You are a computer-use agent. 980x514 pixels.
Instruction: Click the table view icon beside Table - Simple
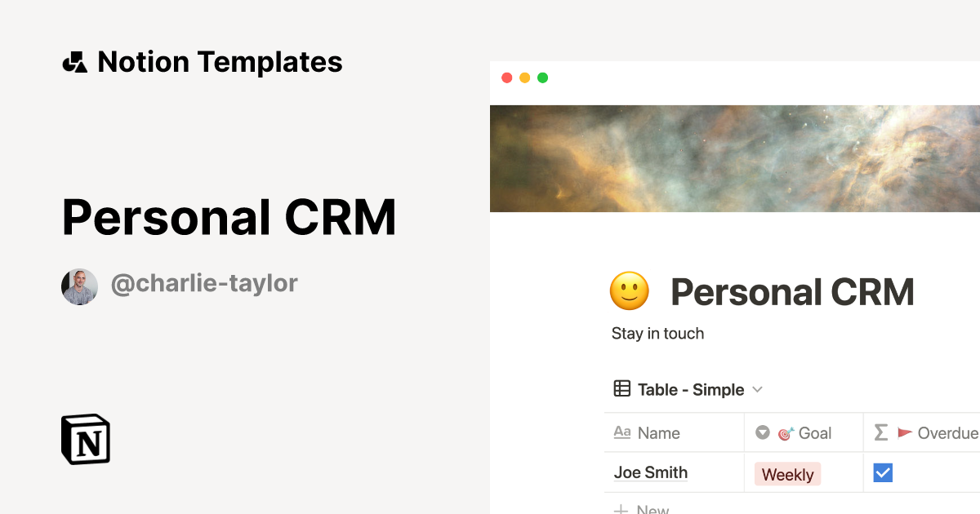(x=622, y=389)
